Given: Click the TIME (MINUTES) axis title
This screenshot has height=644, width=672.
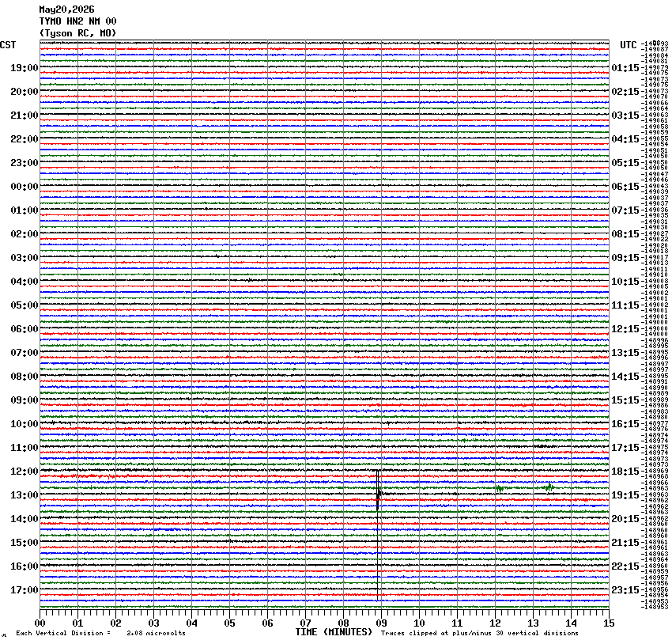Looking at the screenshot, I should (x=334, y=632).
